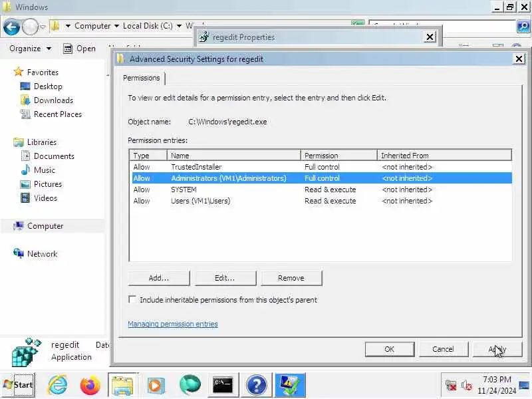Click the Remove button
The image size is (532, 399).
(291, 278)
